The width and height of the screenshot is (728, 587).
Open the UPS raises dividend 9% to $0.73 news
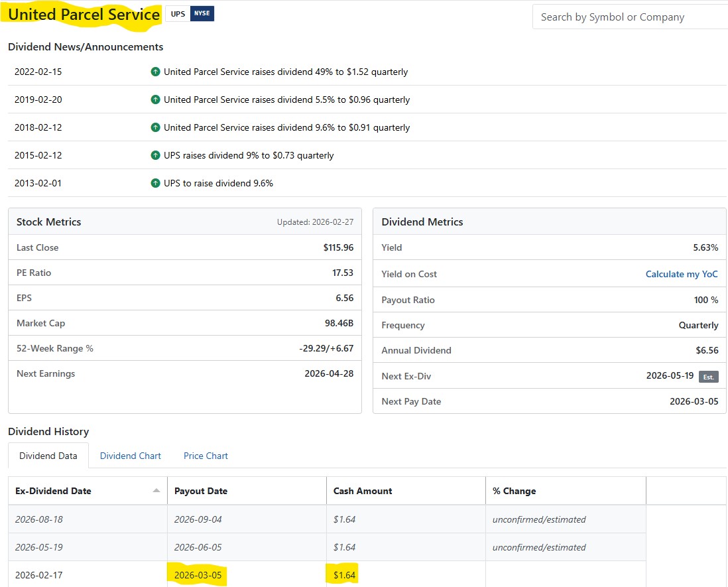tap(249, 155)
